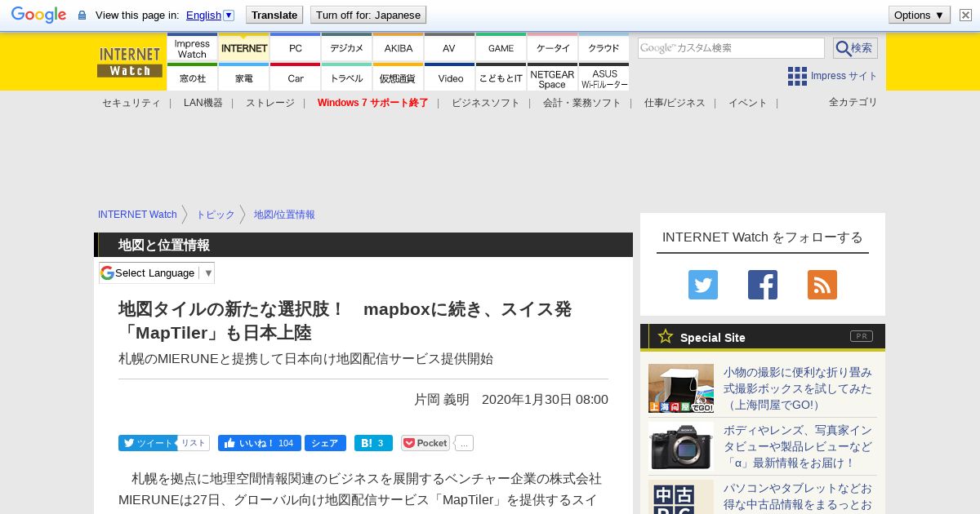Open the セキュリティ category

click(x=131, y=103)
